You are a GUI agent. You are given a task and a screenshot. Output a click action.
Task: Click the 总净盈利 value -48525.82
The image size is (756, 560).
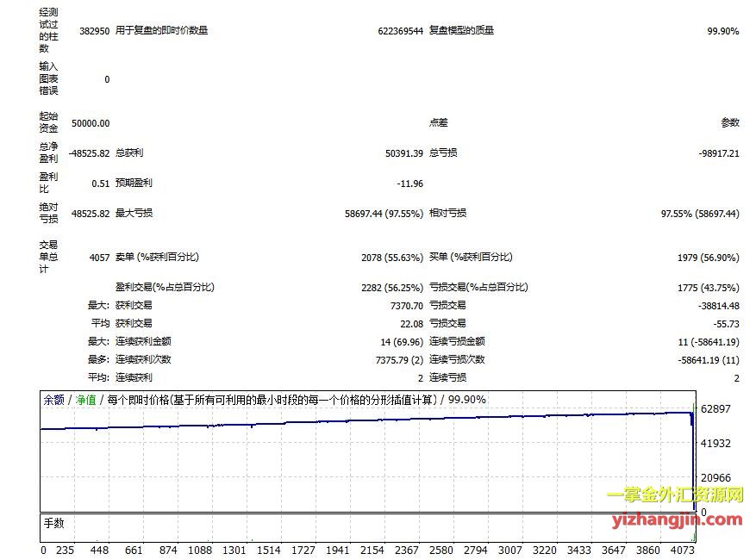click(89, 153)
